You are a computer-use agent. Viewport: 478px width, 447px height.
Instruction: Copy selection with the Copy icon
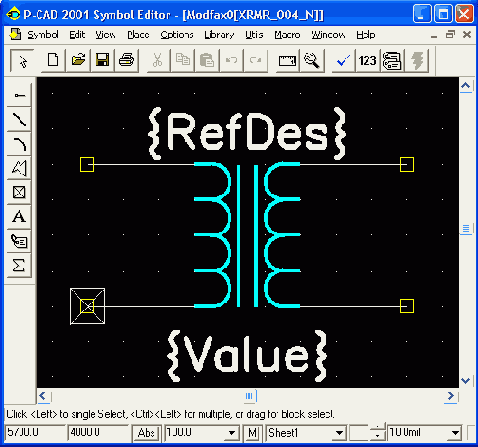(182, 61)
